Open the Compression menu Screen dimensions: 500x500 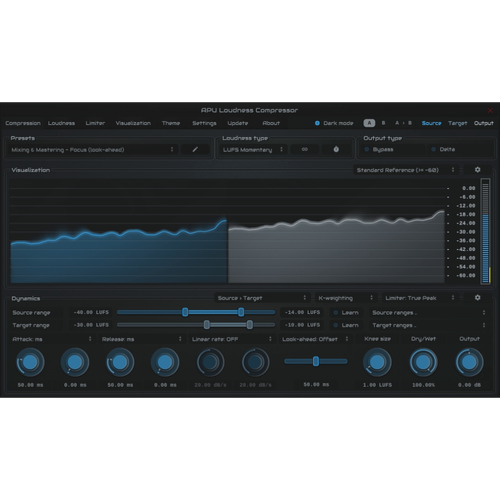tap(23, 123)
